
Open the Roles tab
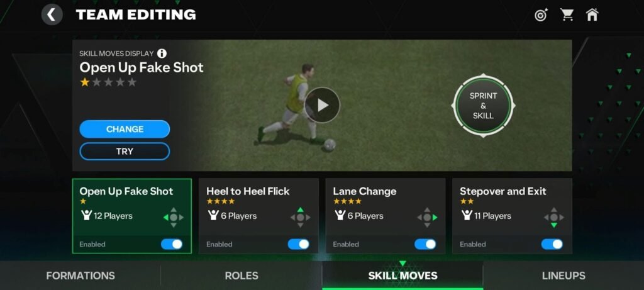(x=241, y=276)
